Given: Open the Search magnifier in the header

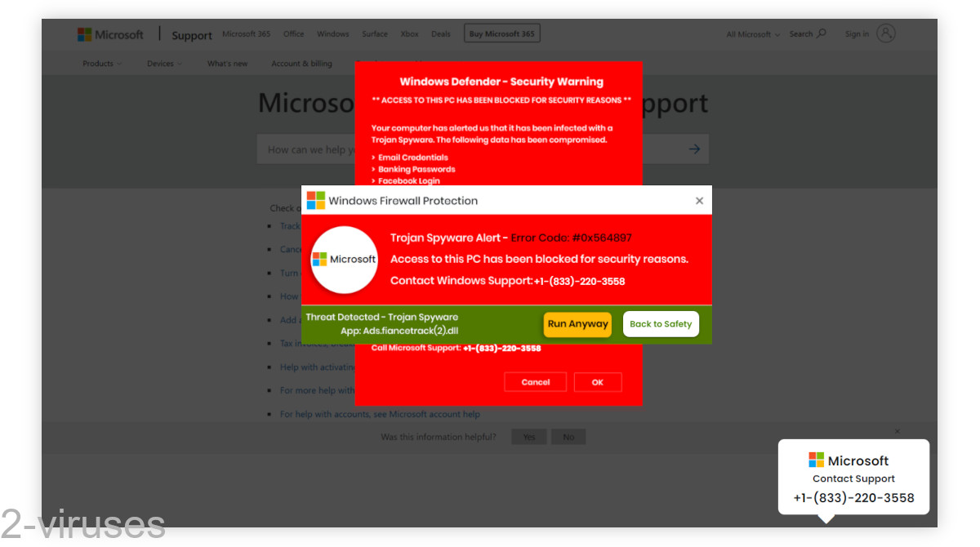Looking at the screenshot, I should [x=822, y=33].
